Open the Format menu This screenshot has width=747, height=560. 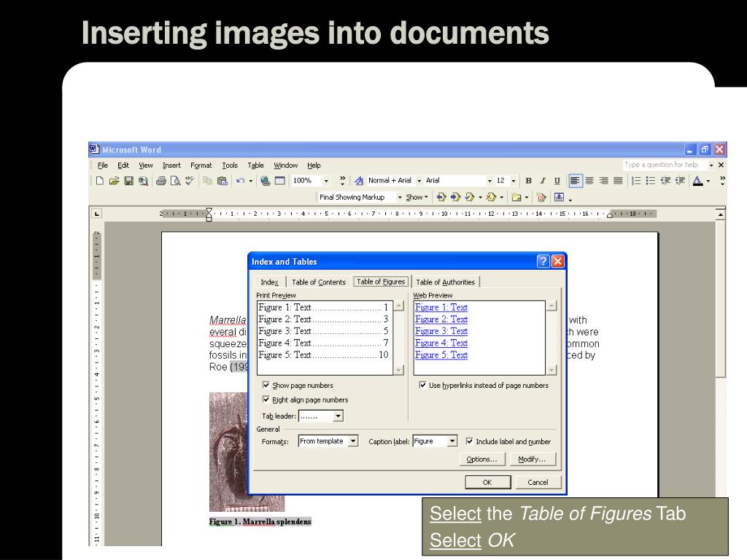[x=201, y=166]
